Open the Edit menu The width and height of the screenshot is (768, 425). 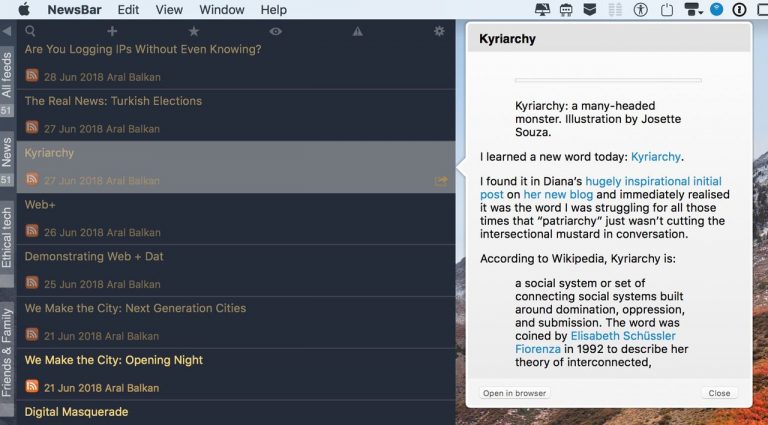128,10
